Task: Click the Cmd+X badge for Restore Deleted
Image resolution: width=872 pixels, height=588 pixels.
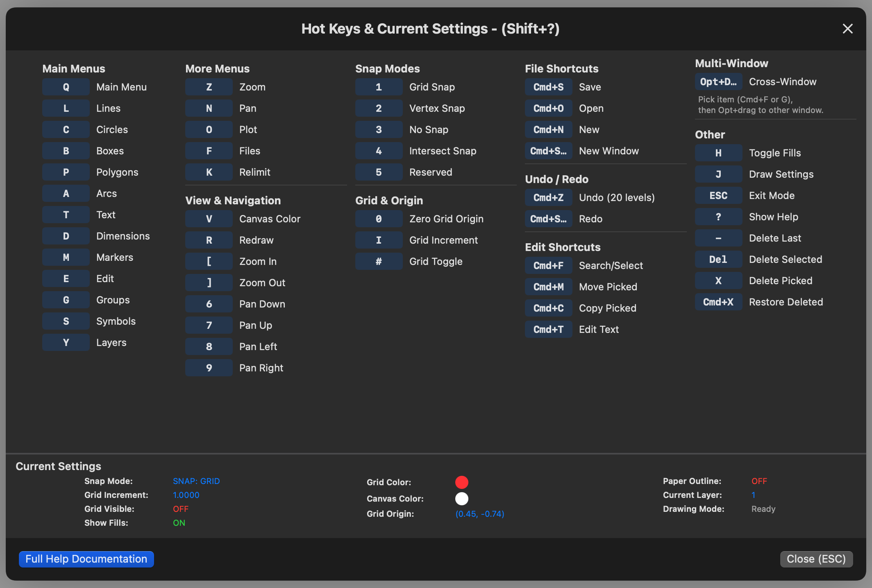Action: 719,302
